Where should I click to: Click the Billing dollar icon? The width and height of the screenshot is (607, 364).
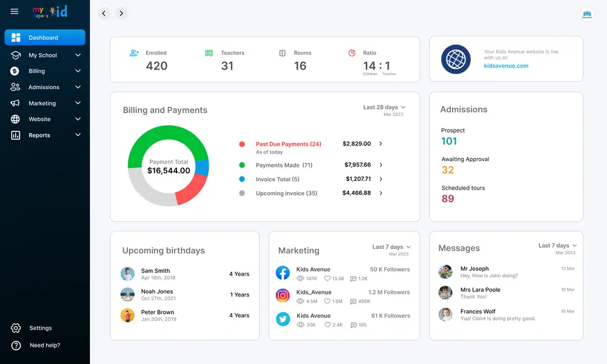15,71
